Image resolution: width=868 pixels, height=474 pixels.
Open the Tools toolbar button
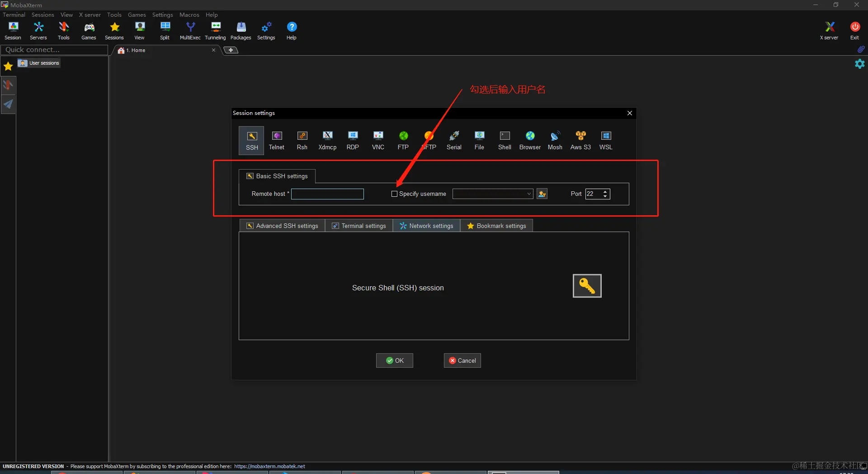pos(64,31)
